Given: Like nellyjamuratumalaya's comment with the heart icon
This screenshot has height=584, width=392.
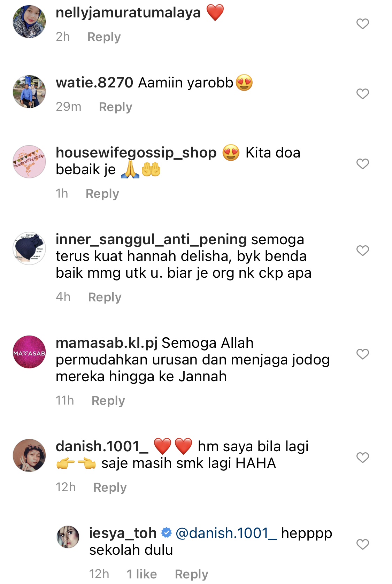Looking at the screenshot, I should point(362,24).
